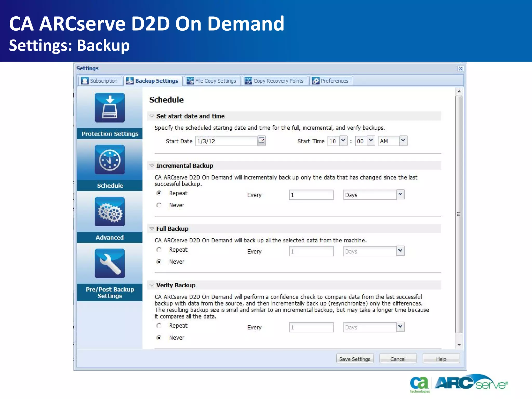Collapse the Verify Backup section
This screenshot has width=532, height=399.
(152, 285)
